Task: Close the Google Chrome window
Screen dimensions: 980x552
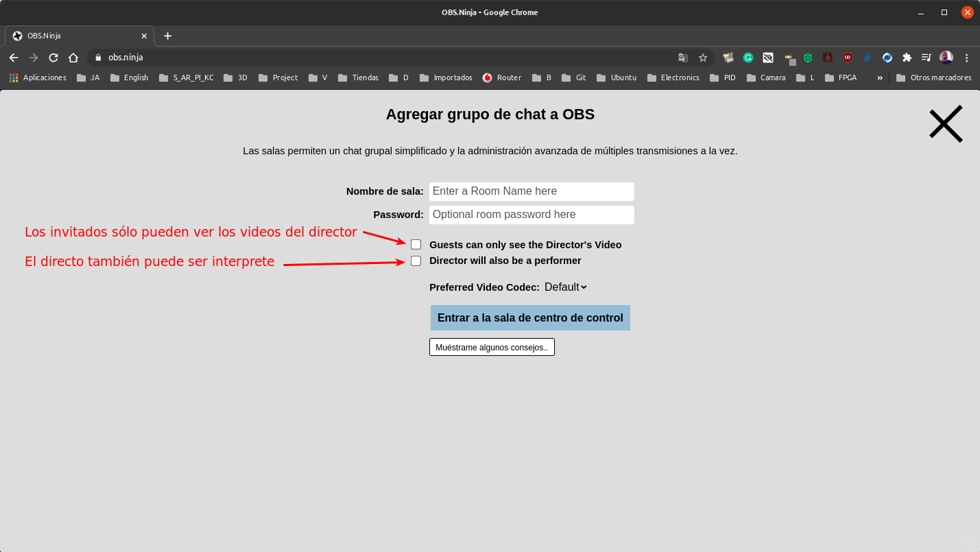Action: click(967, 12)
